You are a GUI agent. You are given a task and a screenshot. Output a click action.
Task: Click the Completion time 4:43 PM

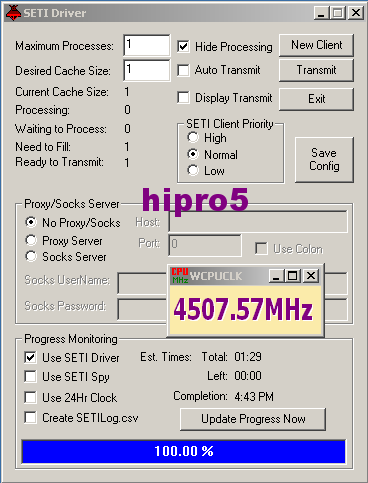pos(254,397)
